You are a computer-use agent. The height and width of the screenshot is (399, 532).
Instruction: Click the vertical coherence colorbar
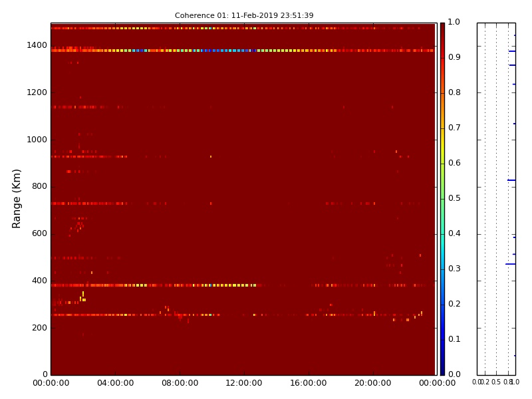442,199
